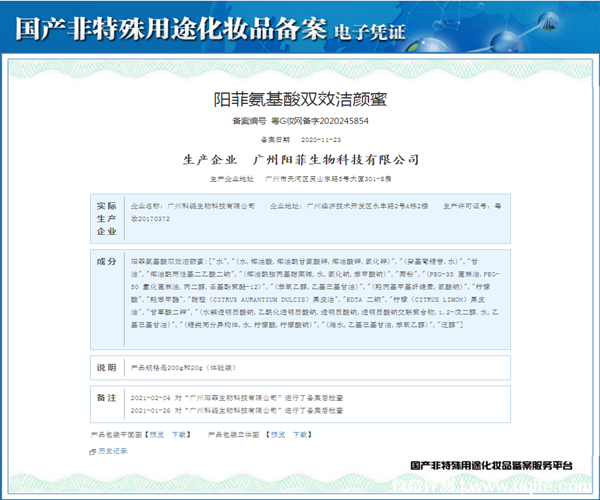This screenshot has height=500, width=600.
Task: Click the 电子凭证 banner text
Action: click(370, 32)
